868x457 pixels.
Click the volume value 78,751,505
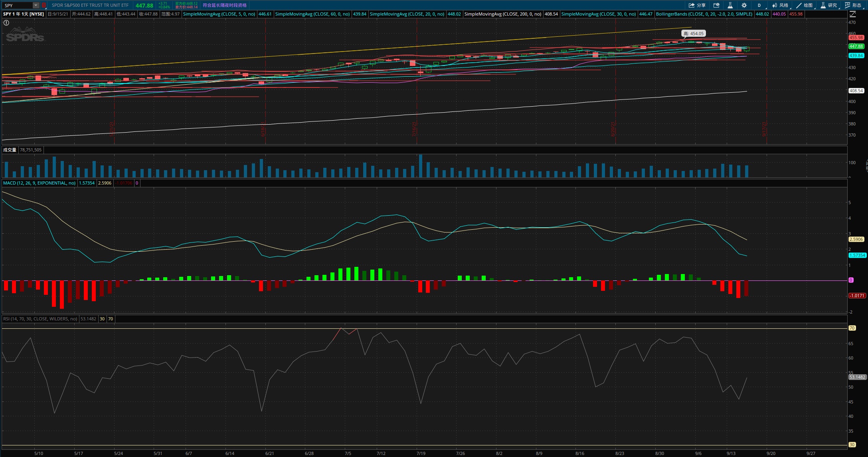click(x=31, y=150)
